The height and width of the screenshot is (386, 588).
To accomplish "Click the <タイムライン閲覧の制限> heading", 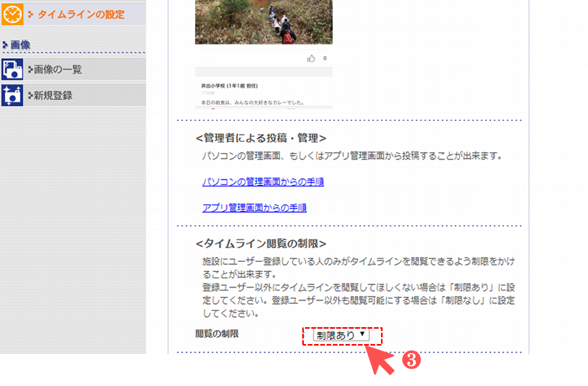I will point(261,244).
